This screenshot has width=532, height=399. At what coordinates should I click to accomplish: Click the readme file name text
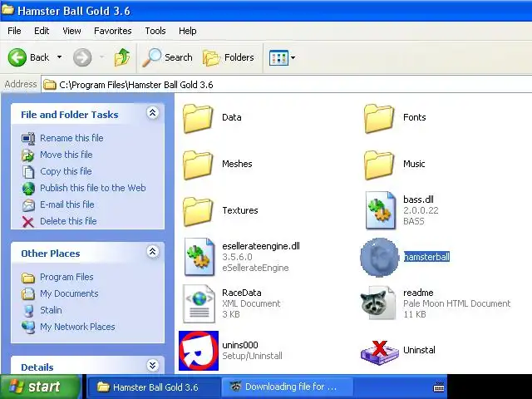click(418, 293)
